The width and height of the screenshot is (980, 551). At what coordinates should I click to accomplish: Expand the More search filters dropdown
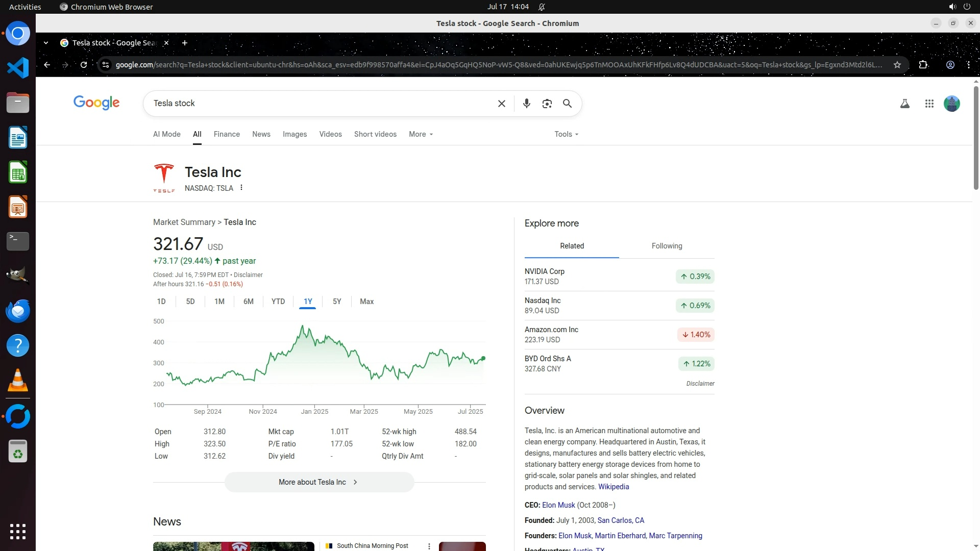[421, 134]
